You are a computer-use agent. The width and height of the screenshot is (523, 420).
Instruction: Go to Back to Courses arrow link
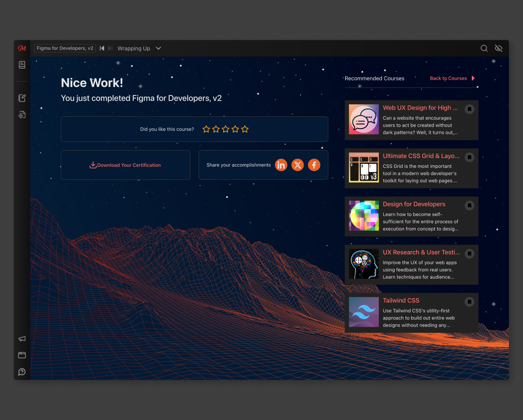(452, 78)
